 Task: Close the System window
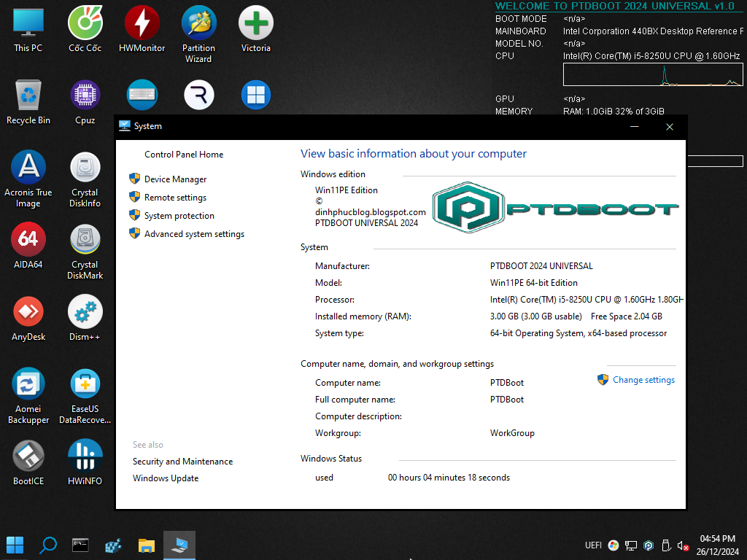coord(670,127)
